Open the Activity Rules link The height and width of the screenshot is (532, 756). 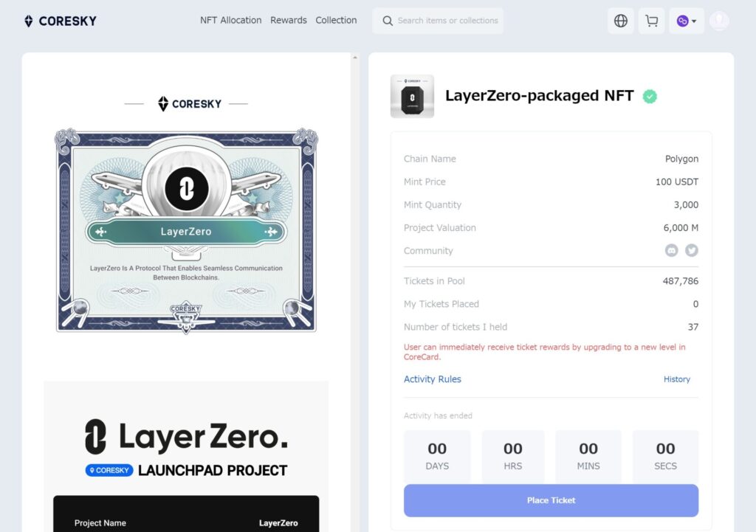coord(433,379)
